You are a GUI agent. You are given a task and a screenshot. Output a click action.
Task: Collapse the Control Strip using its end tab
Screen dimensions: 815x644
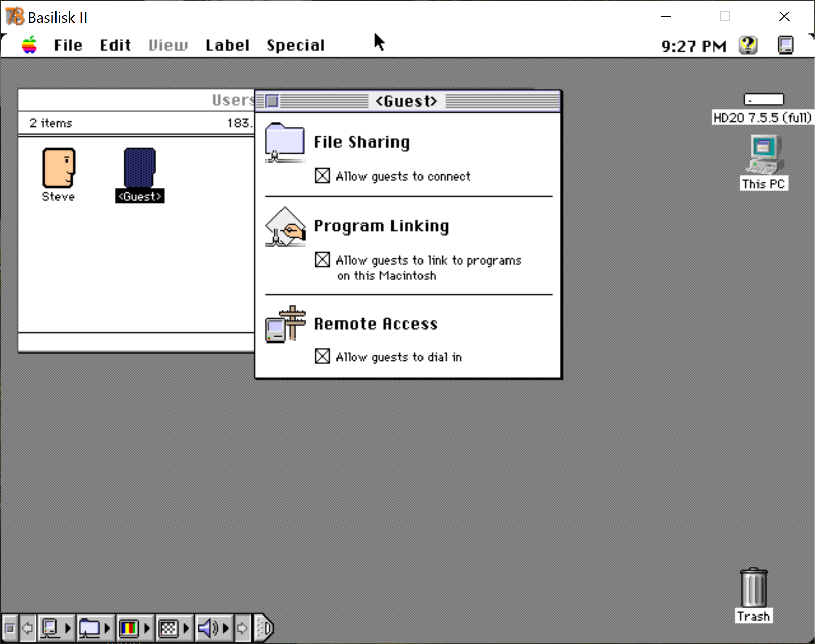(263, 628)
